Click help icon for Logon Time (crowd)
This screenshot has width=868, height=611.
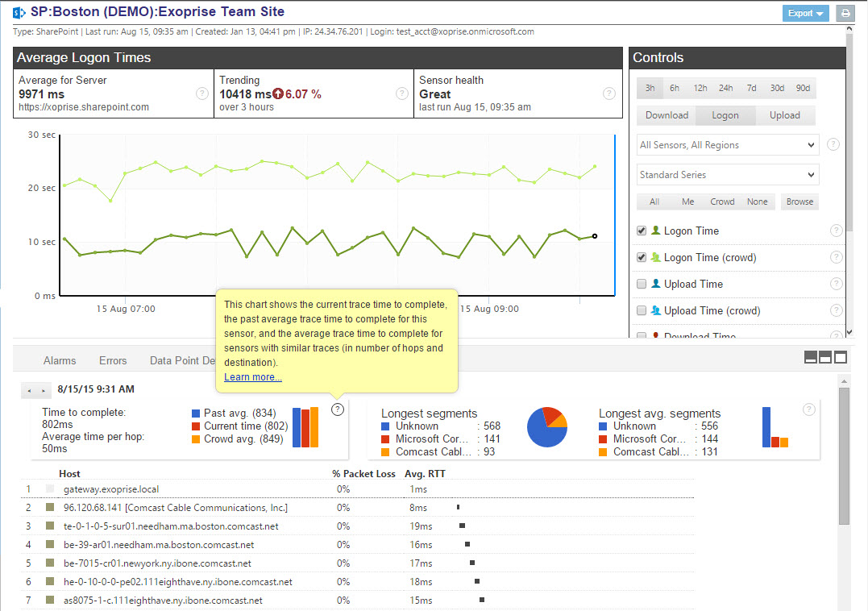(837, 257)
